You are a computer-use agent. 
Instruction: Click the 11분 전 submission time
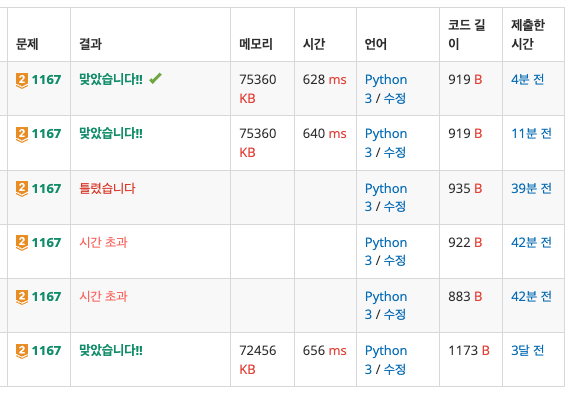(531, 134)
